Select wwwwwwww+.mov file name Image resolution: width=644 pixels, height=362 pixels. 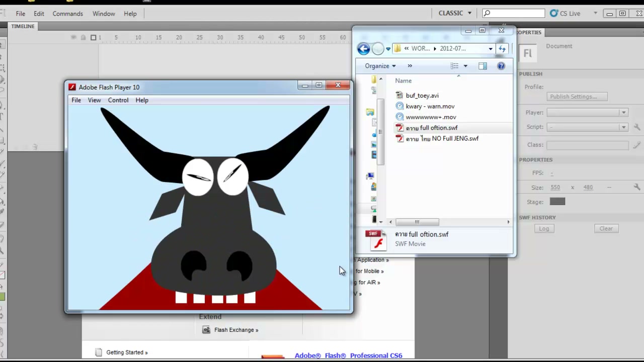click(x=431, y=117)
